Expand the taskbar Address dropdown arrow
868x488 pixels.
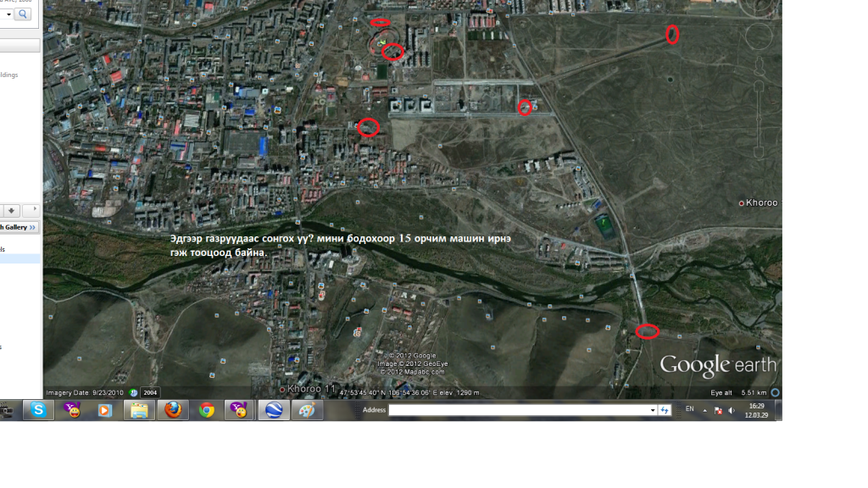(x=653, y=410)
